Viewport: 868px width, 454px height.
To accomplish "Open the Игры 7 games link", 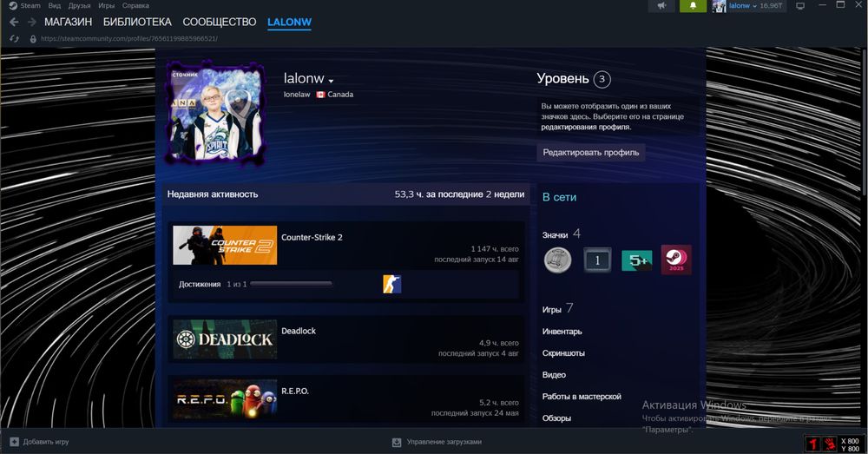I will click(x=557, y=309).
